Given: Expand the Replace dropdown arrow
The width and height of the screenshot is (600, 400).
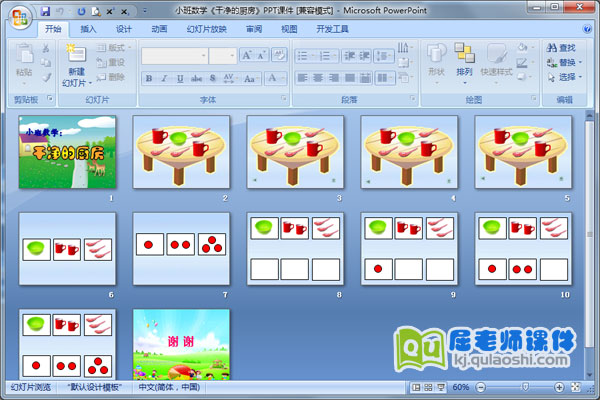Looking at the screenshot, I should pyautogui.click(x=578, y=62).
